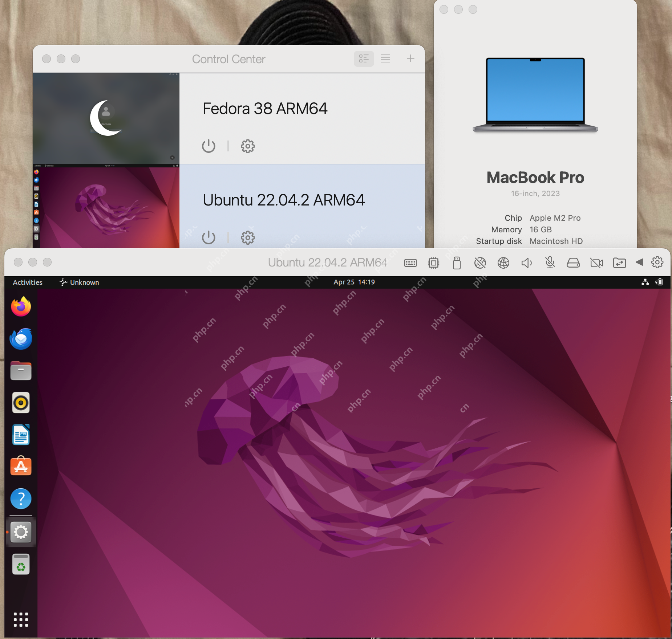Open Ubuntu Software from the dock
This screenshot has width=672, height=639.
pos(21,466)
